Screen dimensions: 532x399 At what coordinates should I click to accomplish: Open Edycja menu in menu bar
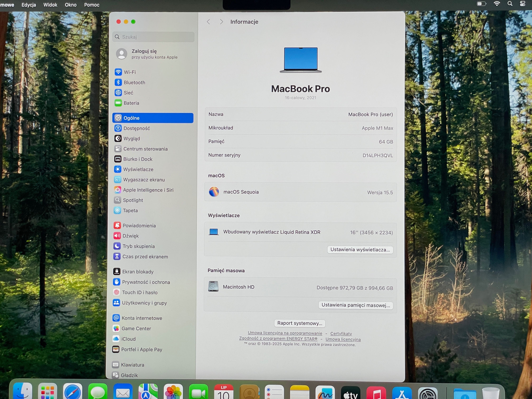pyautogui.click(x=29, y=5)
